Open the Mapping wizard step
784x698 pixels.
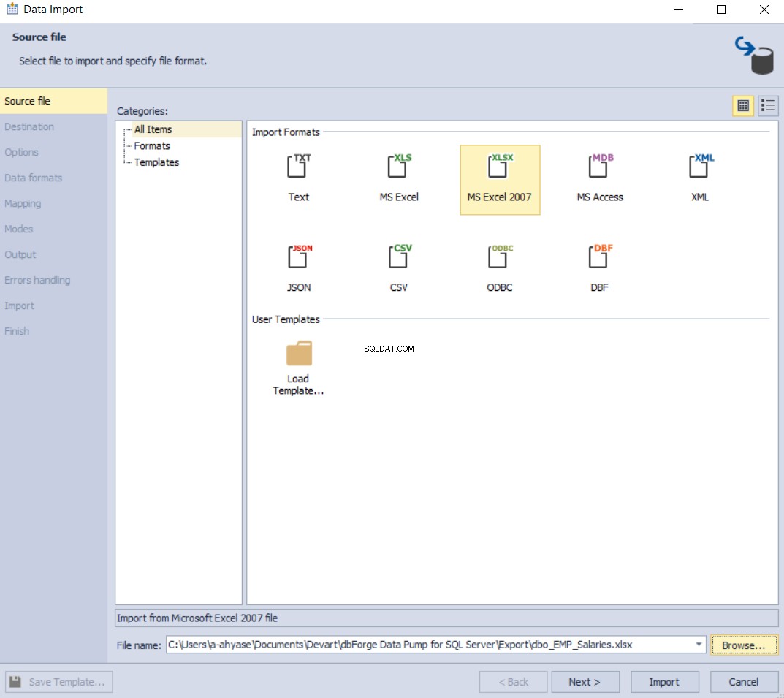click(53, 203)
